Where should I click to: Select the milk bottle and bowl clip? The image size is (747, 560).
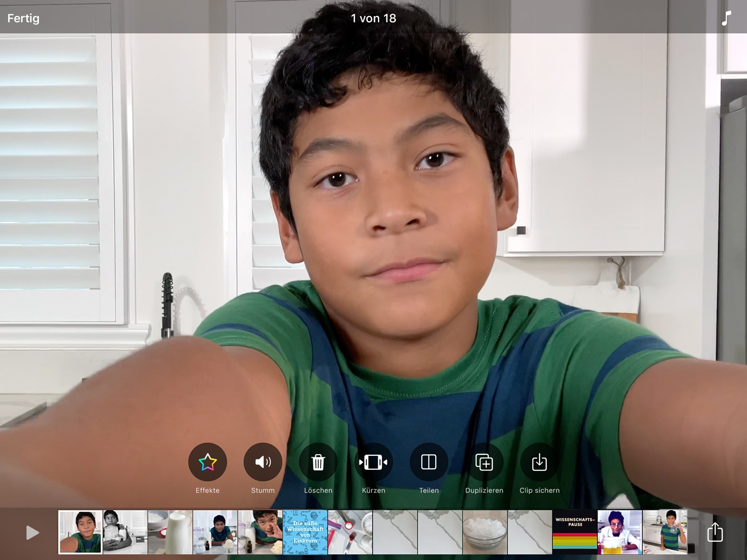(170, 532)
